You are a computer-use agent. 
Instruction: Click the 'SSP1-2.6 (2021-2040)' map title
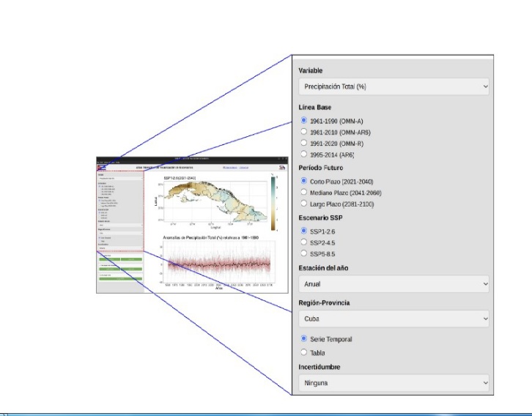click(180, 178)
